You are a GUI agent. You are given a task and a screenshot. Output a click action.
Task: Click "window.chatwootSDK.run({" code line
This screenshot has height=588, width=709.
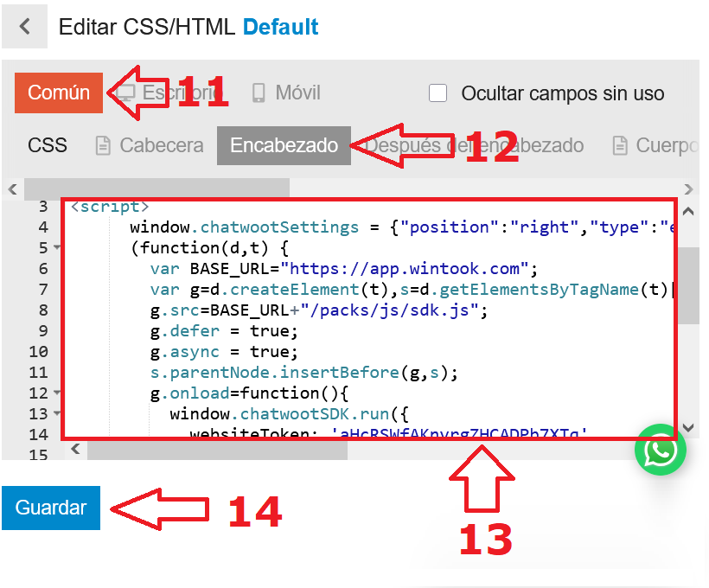coord(290,414)
